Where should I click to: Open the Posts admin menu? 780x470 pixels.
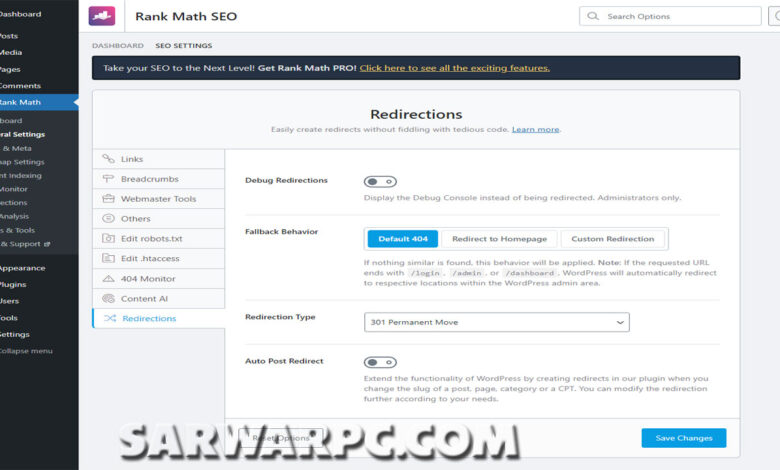(39, 36)
